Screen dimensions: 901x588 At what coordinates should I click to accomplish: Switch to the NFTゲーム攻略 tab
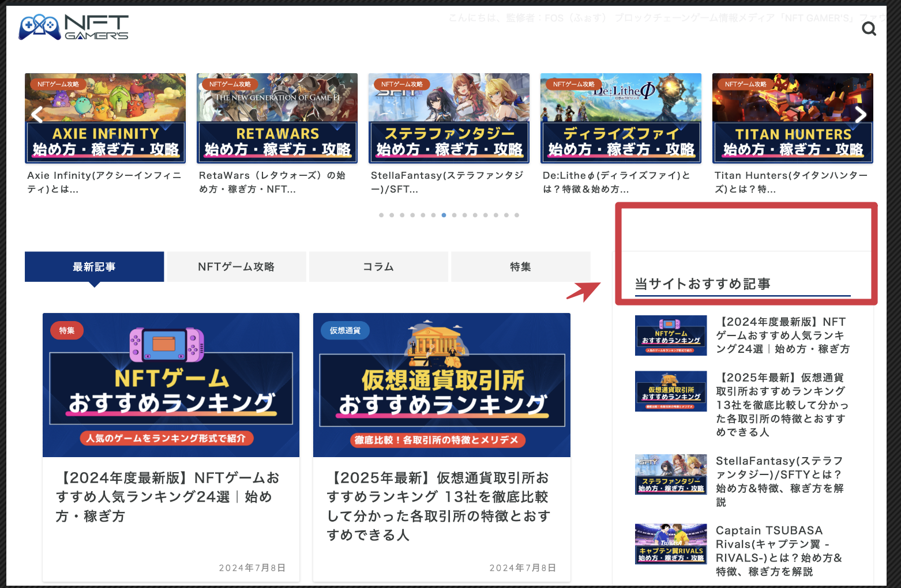[x=236, y=267]
